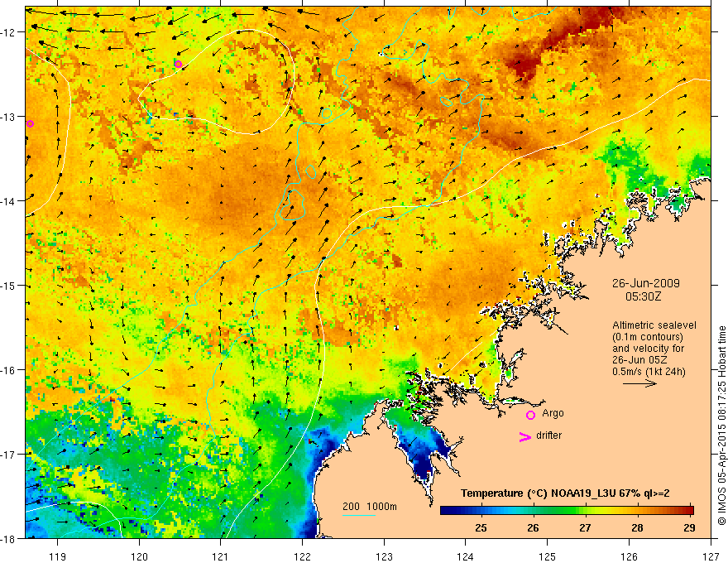Click the 0.5m/s velocity scale arrow

point(639,383)
